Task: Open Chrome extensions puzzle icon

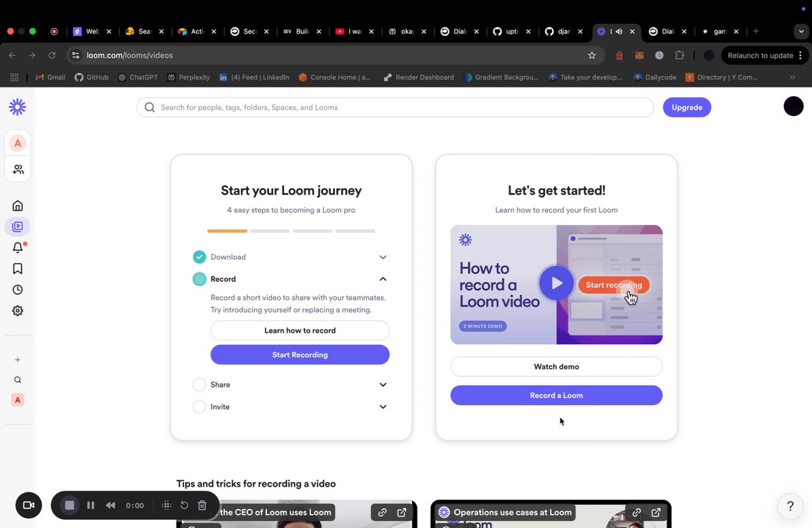Action: [679, 55]
